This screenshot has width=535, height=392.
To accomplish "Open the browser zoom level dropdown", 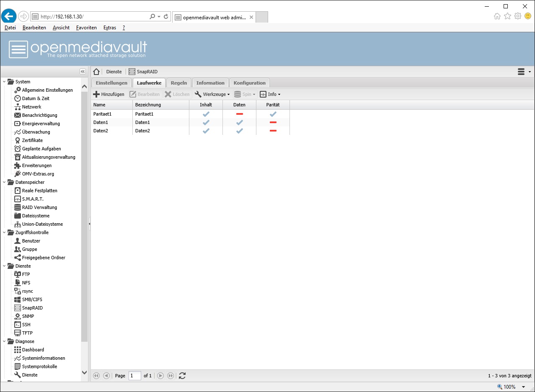I will click(x=523, y=387).
